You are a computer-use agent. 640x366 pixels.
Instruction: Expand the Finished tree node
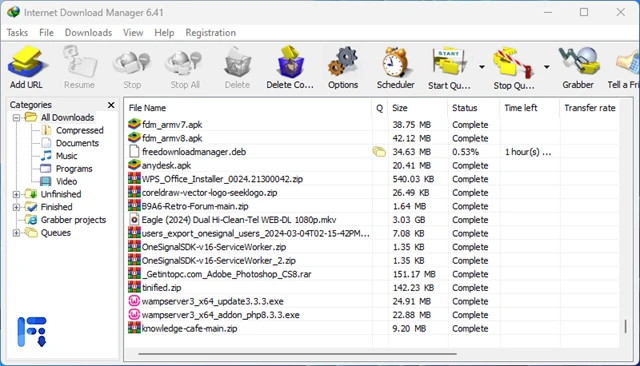[16, 207]
